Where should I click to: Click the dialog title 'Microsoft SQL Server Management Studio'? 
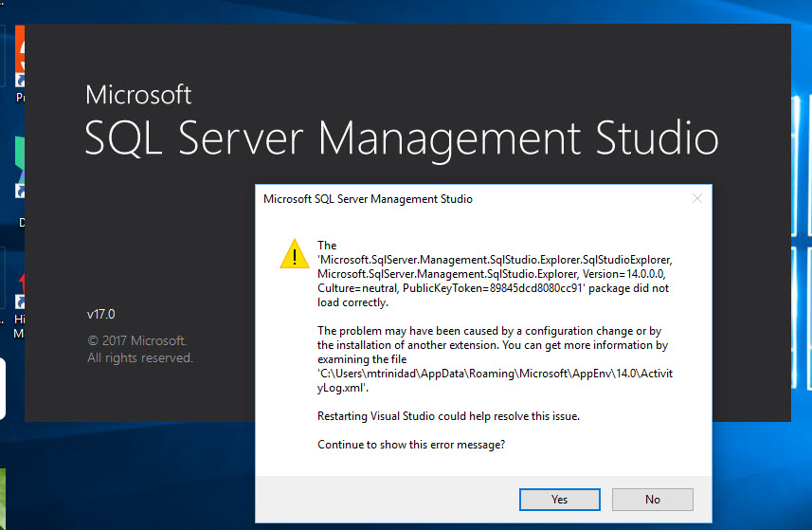[368, 199]
